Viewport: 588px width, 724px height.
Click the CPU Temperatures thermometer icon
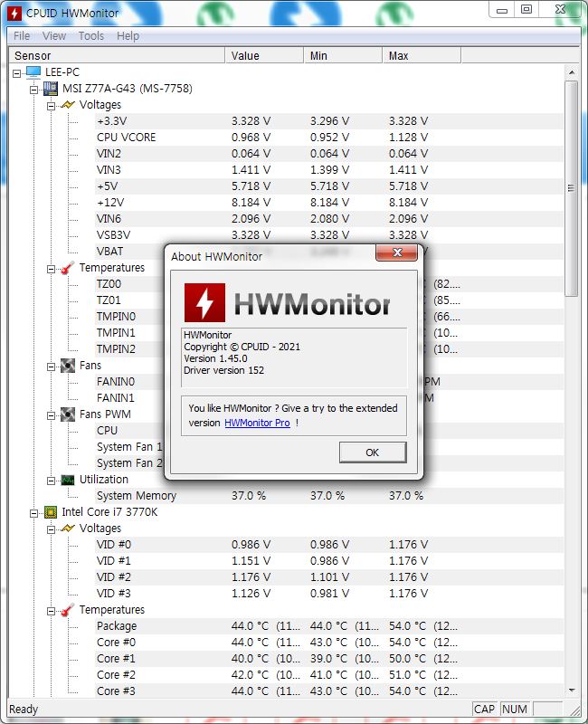pos(67,610)
